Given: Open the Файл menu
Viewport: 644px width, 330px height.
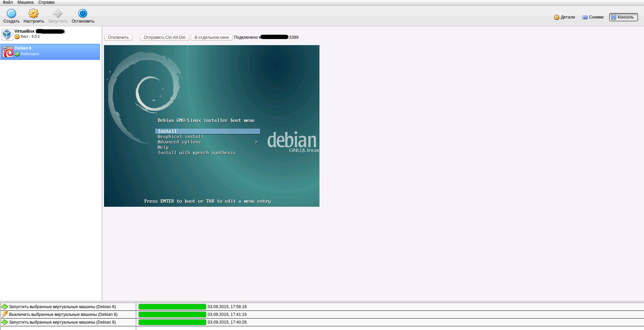Looking at the screenshot, I should (x=8, y=2).
